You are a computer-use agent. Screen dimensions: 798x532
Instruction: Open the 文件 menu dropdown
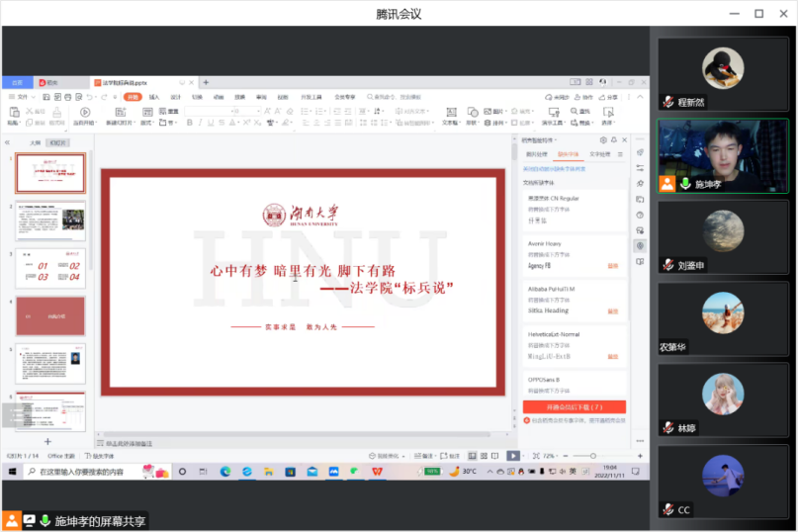pos(22,97)
